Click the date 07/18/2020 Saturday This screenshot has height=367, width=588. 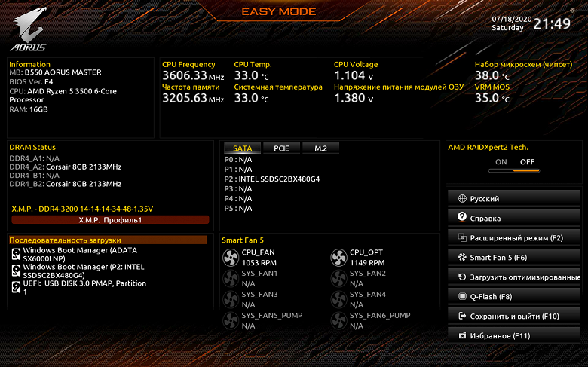click(512, 23)
